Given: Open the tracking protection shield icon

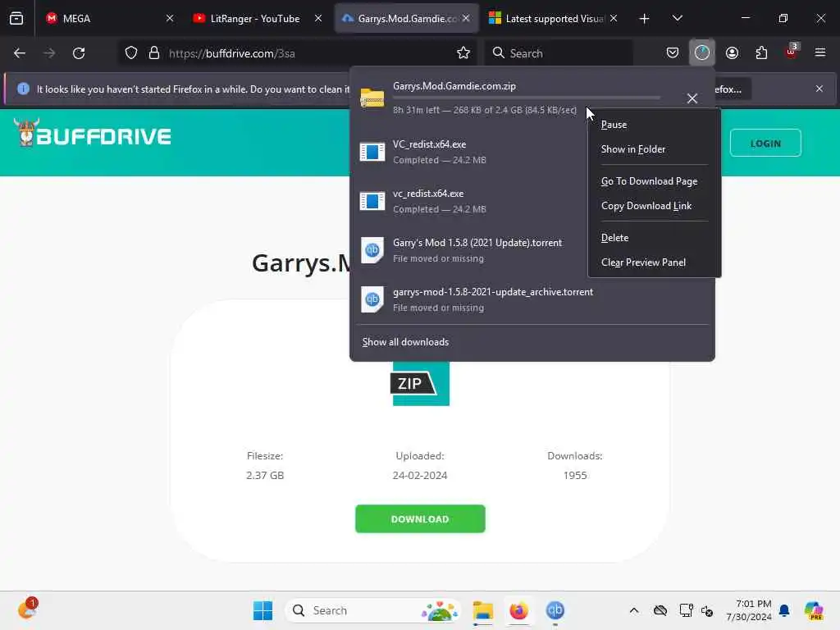Looking at the screenshot, I should [x=131, y=53].
